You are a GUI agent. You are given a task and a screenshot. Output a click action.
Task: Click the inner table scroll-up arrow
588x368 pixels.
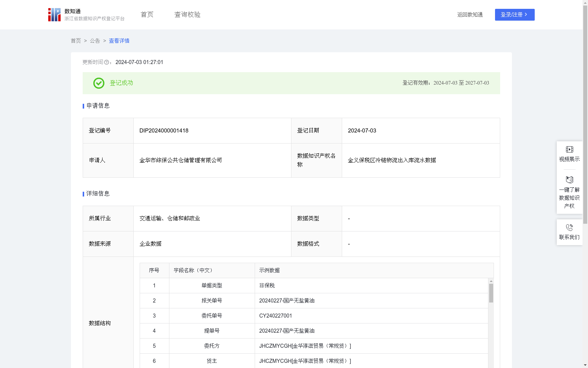[491, 281]
